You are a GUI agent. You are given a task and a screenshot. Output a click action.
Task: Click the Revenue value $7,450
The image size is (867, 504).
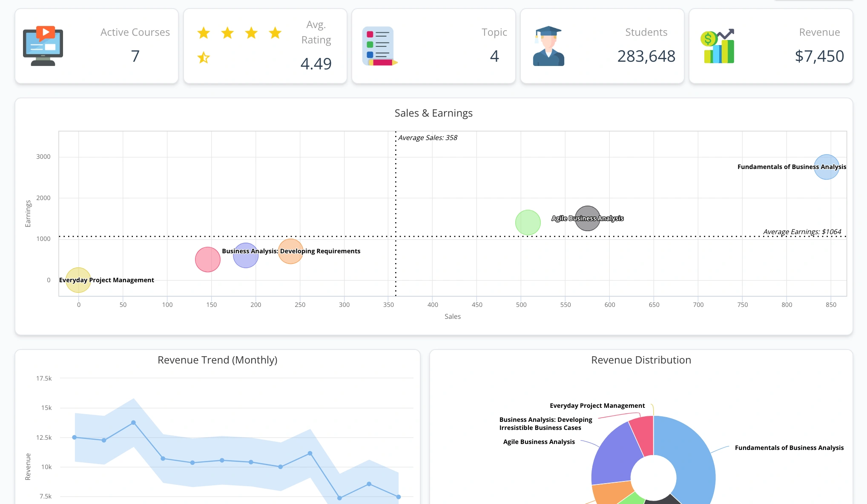click(819, 56)
